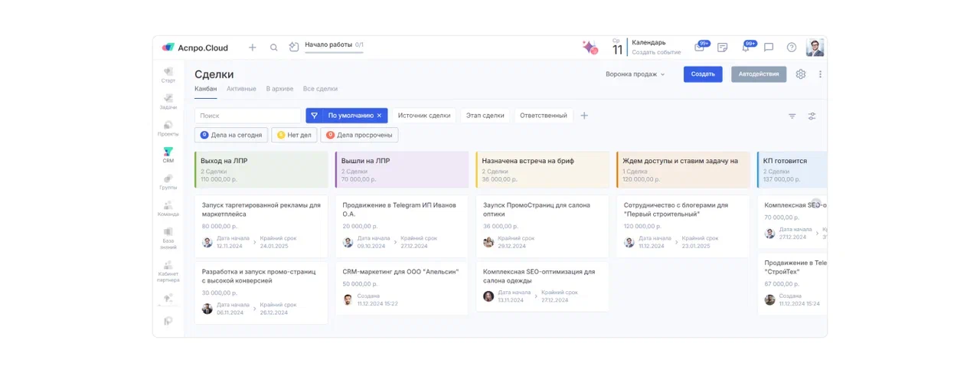The height and width of the screenshot is (373, 980).
Task: Open the notifications bell icon
Action: click(x=746, y=47)
